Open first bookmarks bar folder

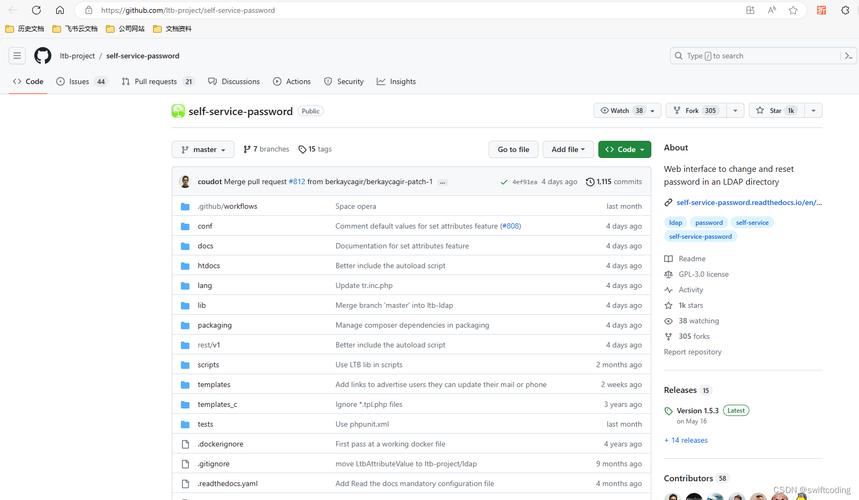pos(25,28)
